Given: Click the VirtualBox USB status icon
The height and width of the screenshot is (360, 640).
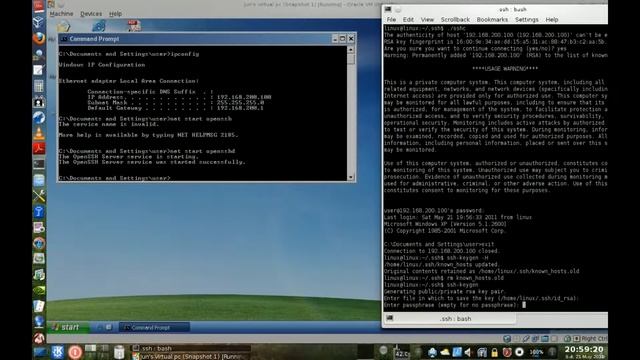Looking at the screenshot, I should click(526, 338).
